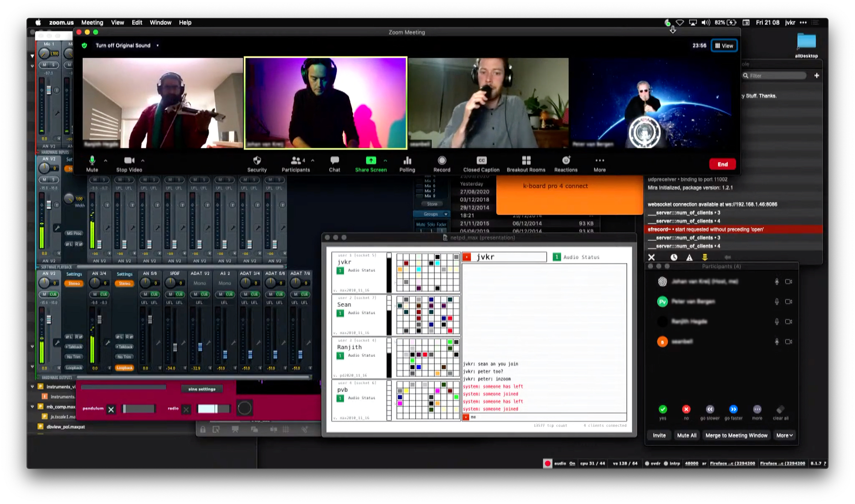Open the Reactions menu icon
The height and width of the screenshot is (504, 855).
point(566,161)
